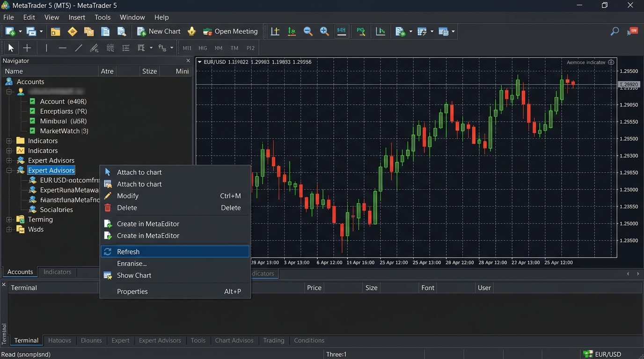
Task: Toggle the Enceptiarts (PR) checkbox
Action: (32, 111)
